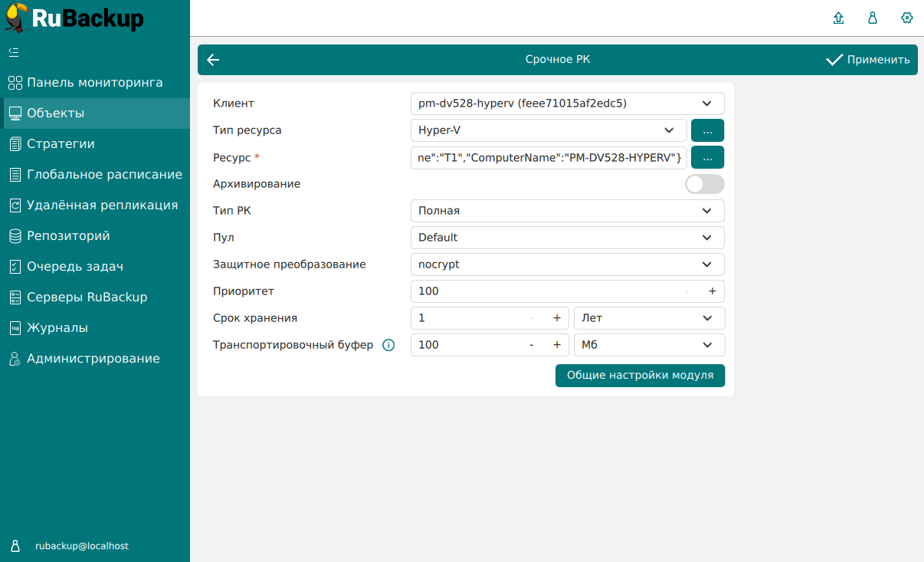The width and height of the screenshot is (924, 562).
Task: Increase Приоритет value with plus
Action: [712, 291]
